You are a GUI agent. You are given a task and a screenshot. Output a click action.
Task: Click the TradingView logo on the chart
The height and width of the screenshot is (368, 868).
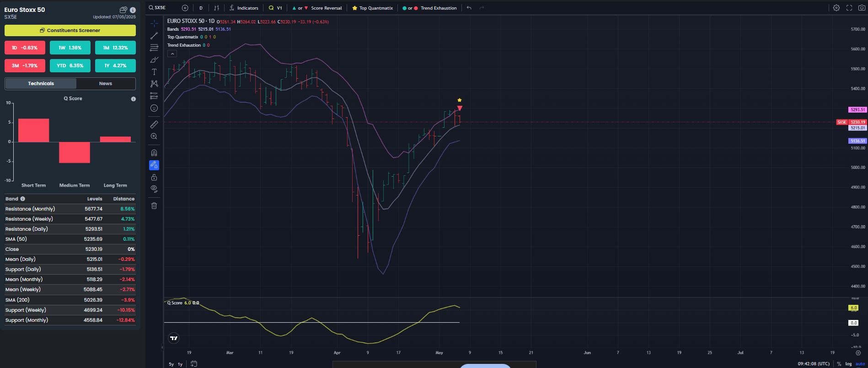tap(174, 338)
